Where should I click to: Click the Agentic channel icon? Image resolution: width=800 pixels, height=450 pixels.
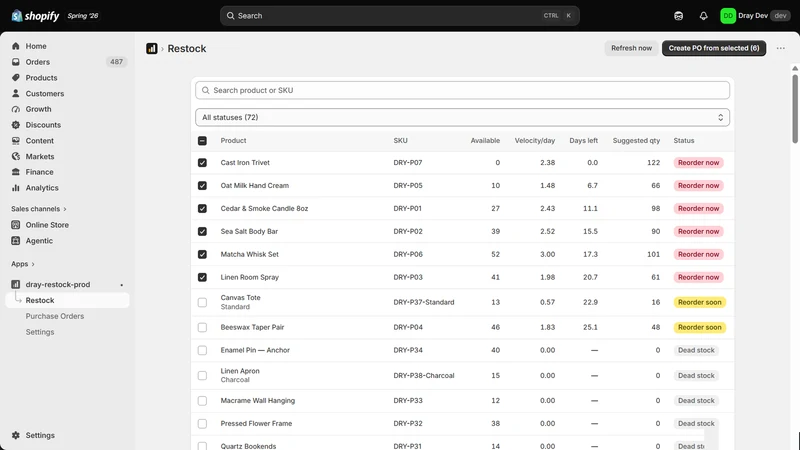(x=16, y=241)
